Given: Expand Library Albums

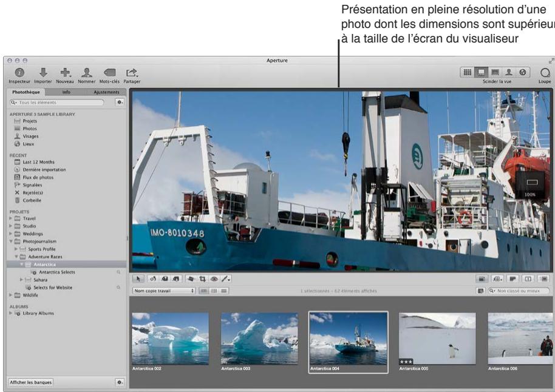Looking at the screenshot, I should [10, 313].
